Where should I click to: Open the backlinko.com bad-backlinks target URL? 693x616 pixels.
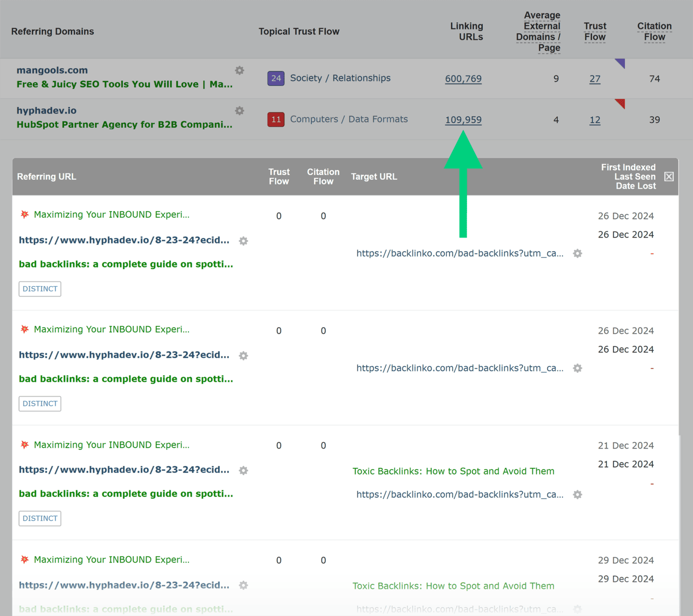[x=460, y=253]
